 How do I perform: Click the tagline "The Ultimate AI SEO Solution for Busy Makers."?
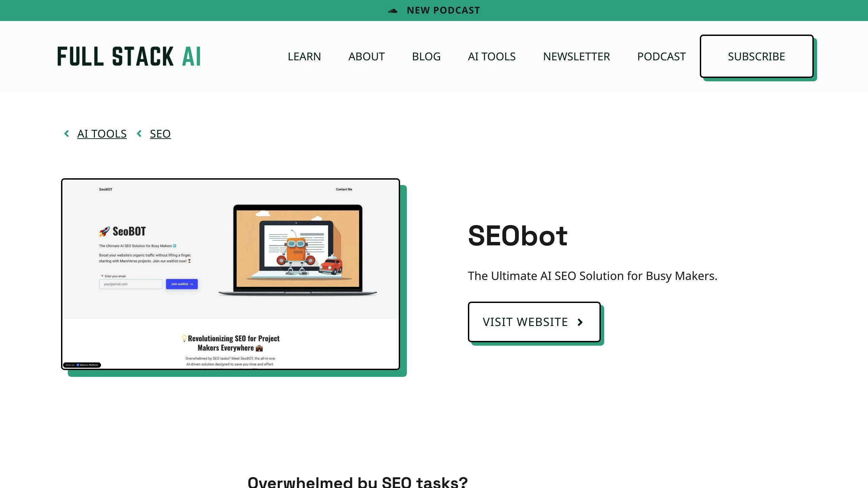[x=592, y=276]
